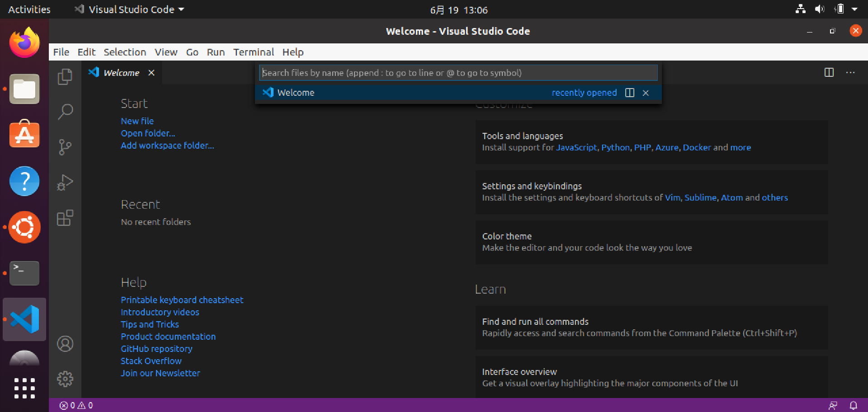Install Vim keyboard shortcuts
The image size is (868, 412).
(672, 198)
